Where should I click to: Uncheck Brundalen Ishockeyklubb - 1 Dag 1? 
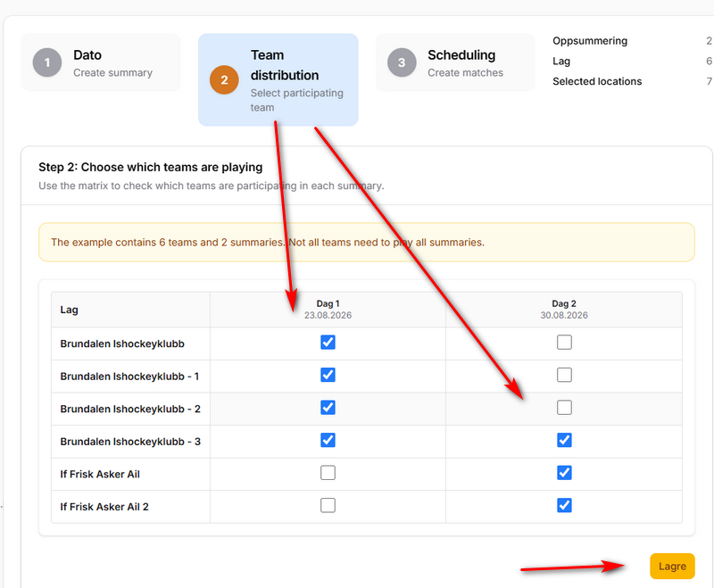point(328,375)
